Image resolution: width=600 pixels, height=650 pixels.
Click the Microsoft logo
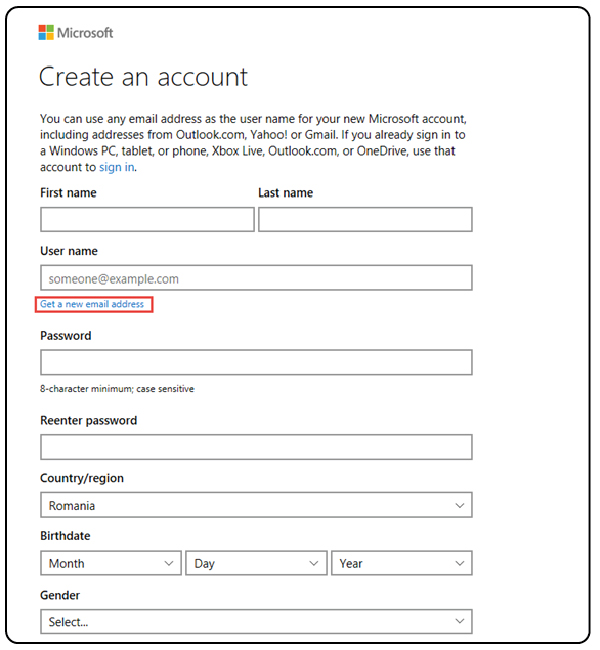pyautogui.click(x=75, y=32)
